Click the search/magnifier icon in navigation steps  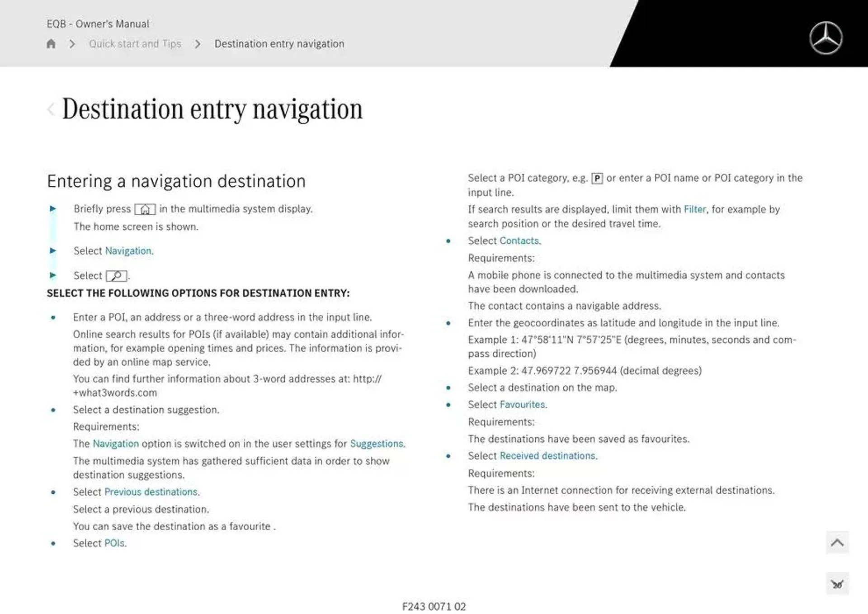click(x=118, y=275)
